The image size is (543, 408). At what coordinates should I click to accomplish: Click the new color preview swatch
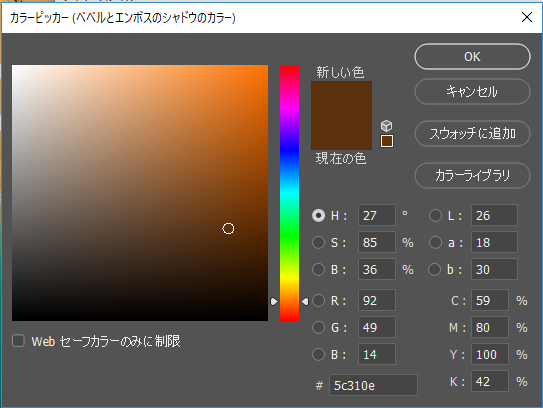[x=341, y=98]
